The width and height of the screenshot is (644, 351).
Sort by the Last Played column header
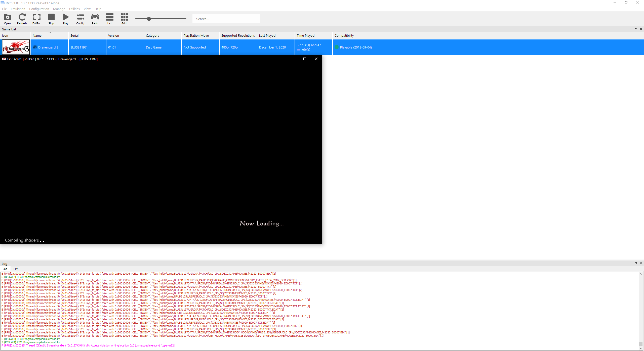(x=276, y=35)
